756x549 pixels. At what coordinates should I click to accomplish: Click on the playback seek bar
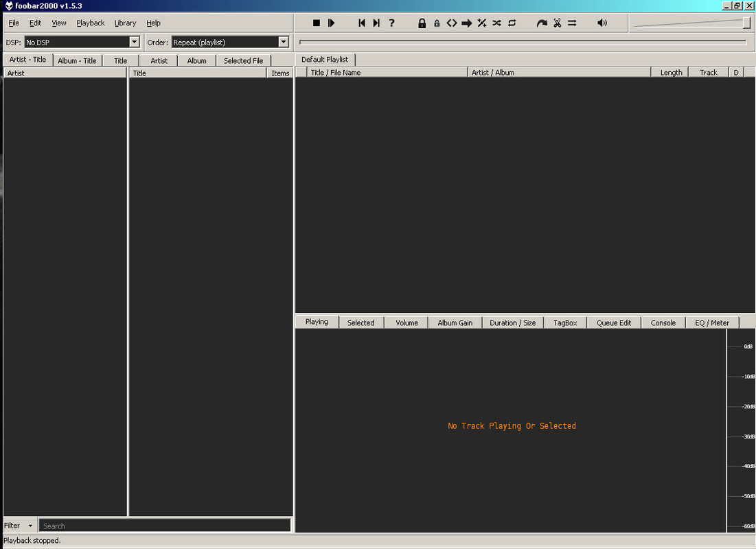523,43
